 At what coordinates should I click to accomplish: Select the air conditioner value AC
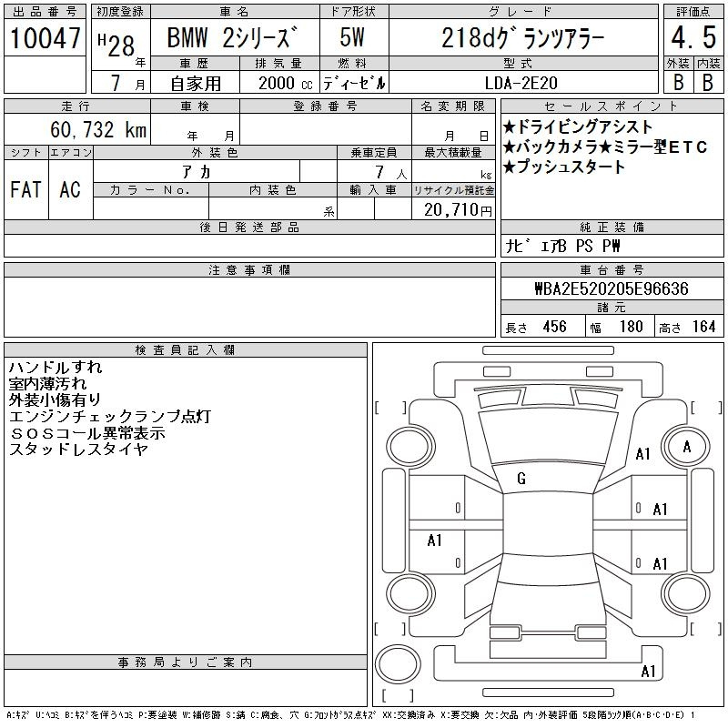(70, 189)
